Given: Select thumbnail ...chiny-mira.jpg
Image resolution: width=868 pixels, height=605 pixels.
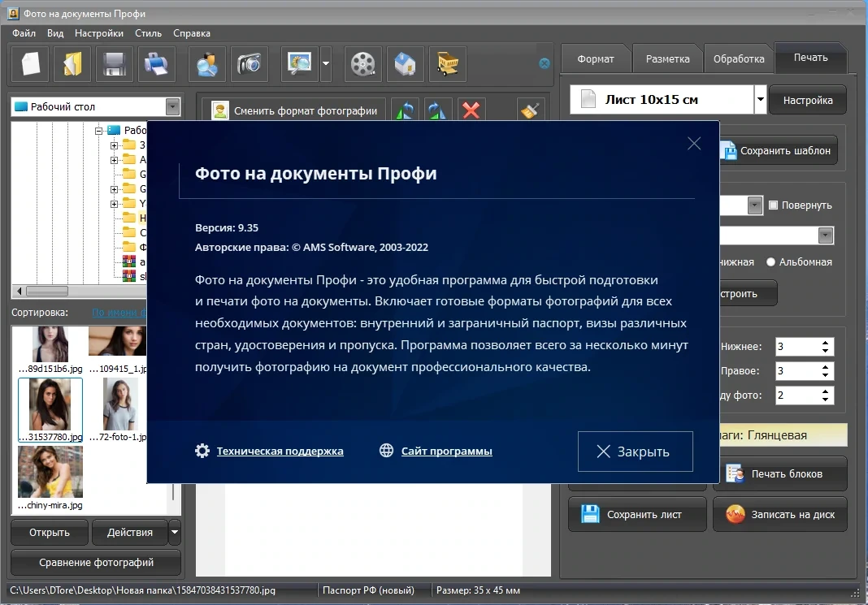Looking at the screenshot, I should (50, 478).
